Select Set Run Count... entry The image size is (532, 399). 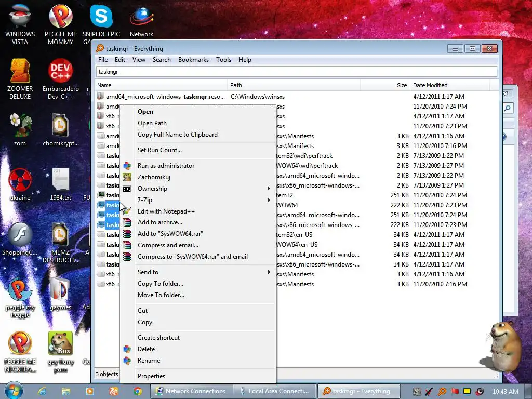click(198, 150)
